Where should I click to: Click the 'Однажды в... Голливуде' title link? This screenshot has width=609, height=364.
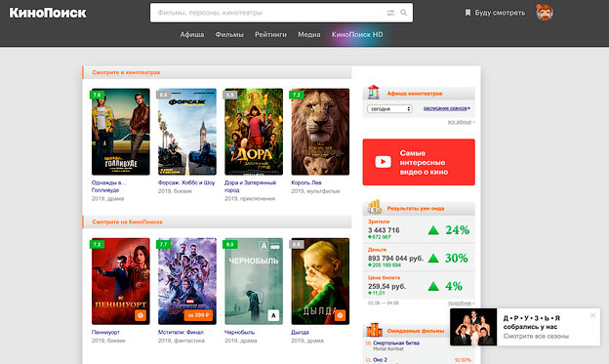click(x=109, y=186)
